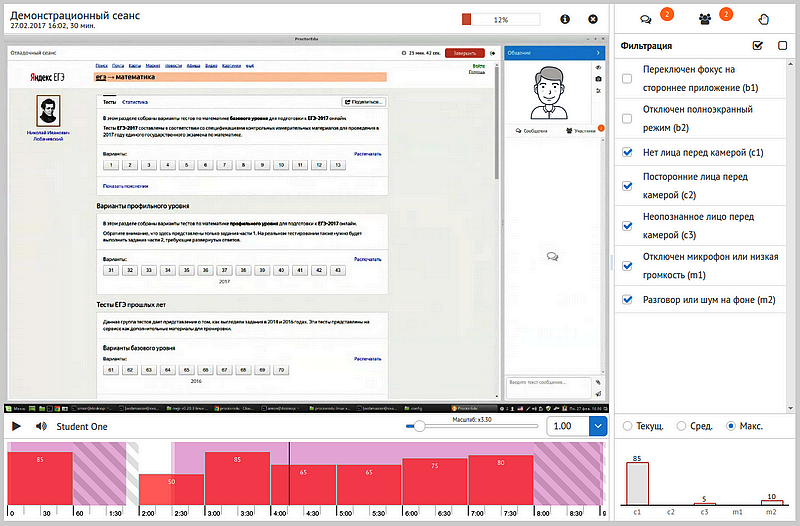This screenshot has width=800, height=526.
Task: Switch to Участники tab in chat
Action: 581,131
